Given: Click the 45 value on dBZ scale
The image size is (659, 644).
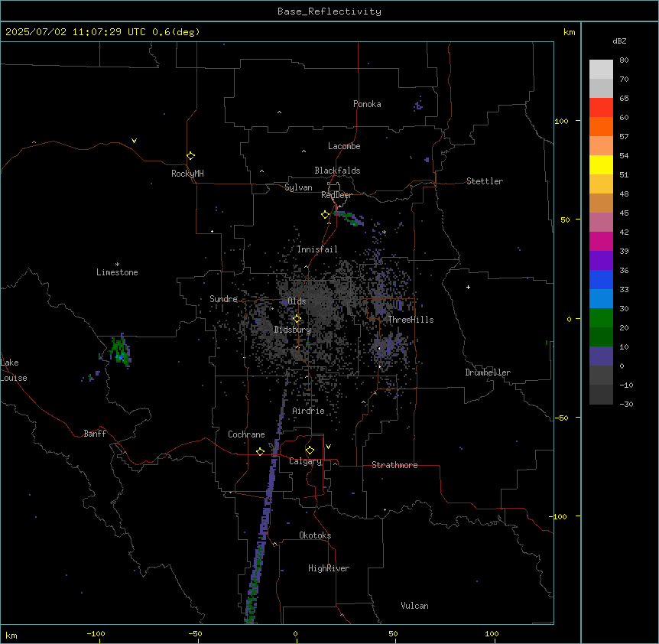Looking at the screenshot, I should (x=624, y=213).
